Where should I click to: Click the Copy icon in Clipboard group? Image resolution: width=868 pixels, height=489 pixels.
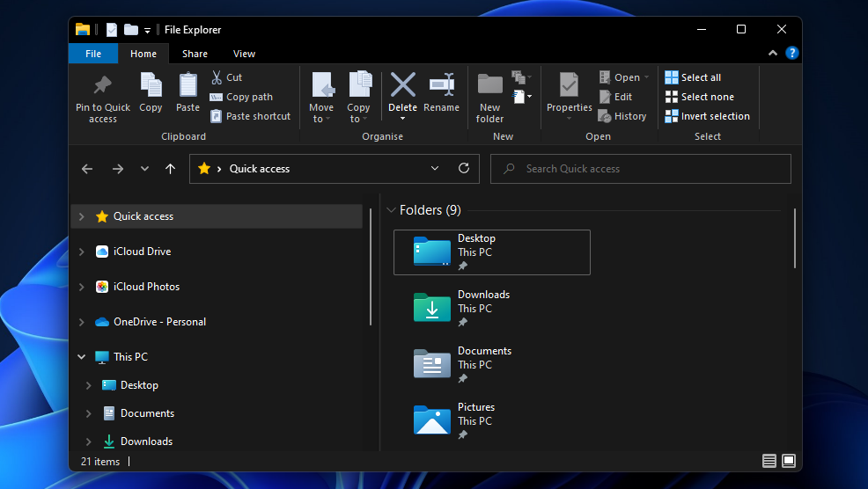pyautogui.click(x=151, y=86)
